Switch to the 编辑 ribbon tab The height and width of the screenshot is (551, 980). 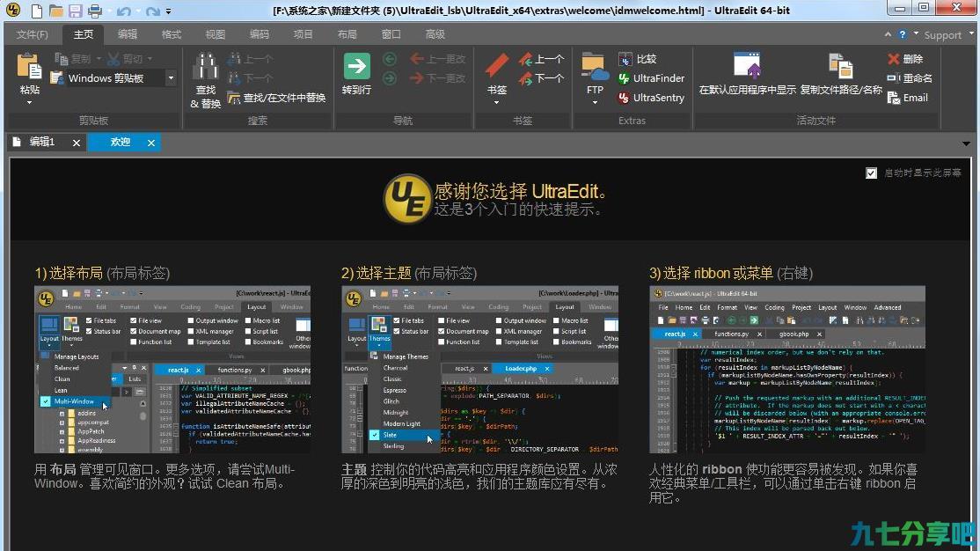coord(128,34)
